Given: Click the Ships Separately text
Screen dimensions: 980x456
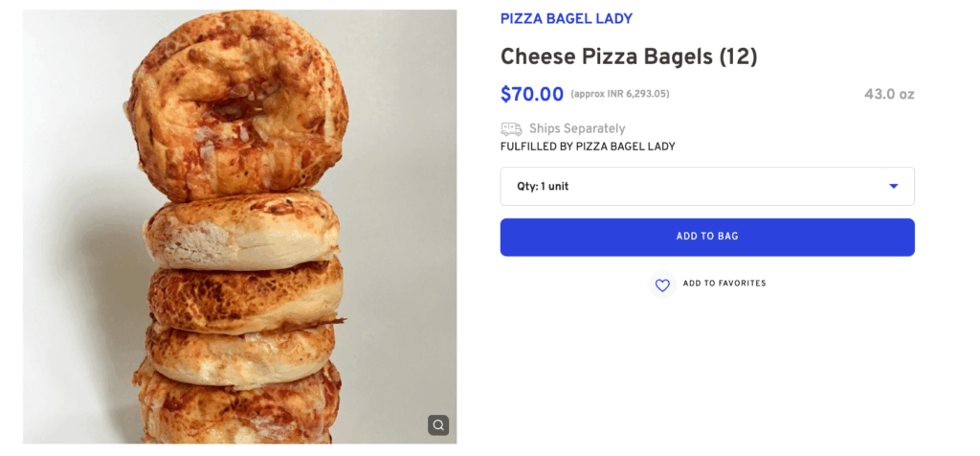Looking at the screenshot, I should [577, 128].
